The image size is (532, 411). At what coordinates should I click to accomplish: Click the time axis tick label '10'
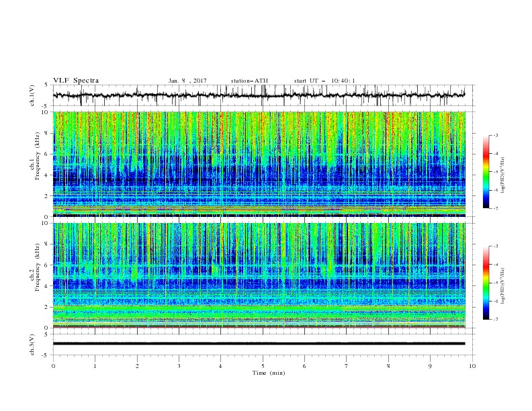click(x=472, y=366)
